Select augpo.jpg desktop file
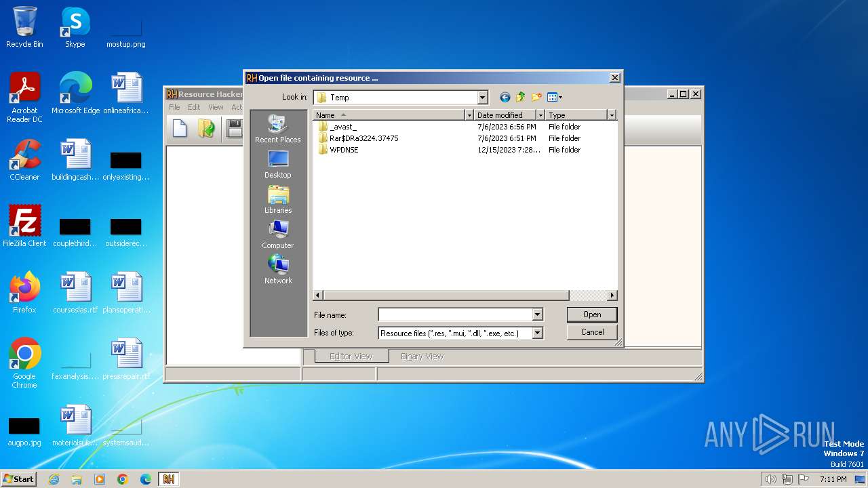The height and width of the screenshot is (488, 868). (24, 430)
